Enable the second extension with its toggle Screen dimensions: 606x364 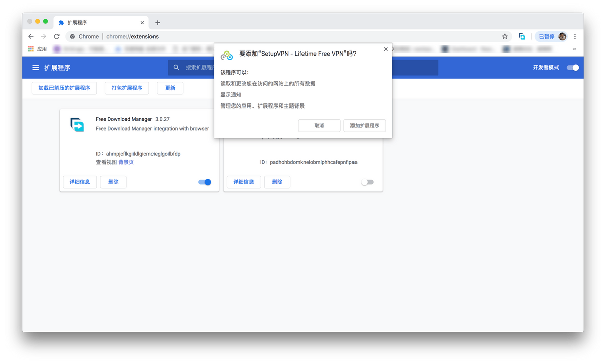pos(367,182)
